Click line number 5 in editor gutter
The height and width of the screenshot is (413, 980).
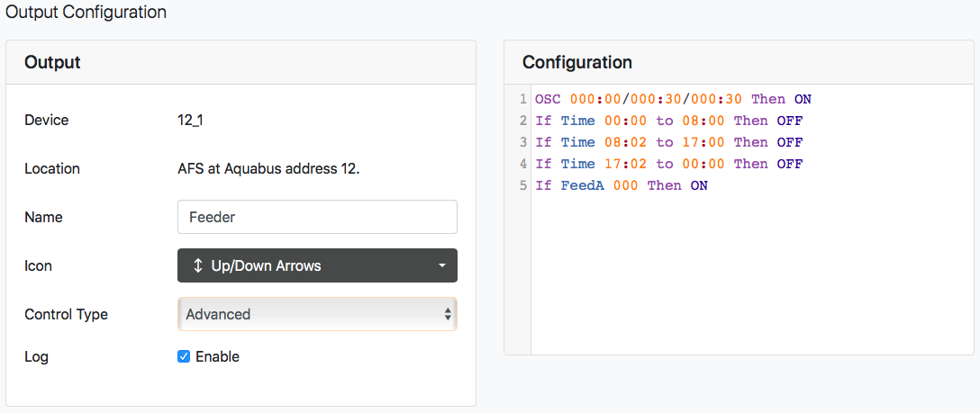click(523, 186)
